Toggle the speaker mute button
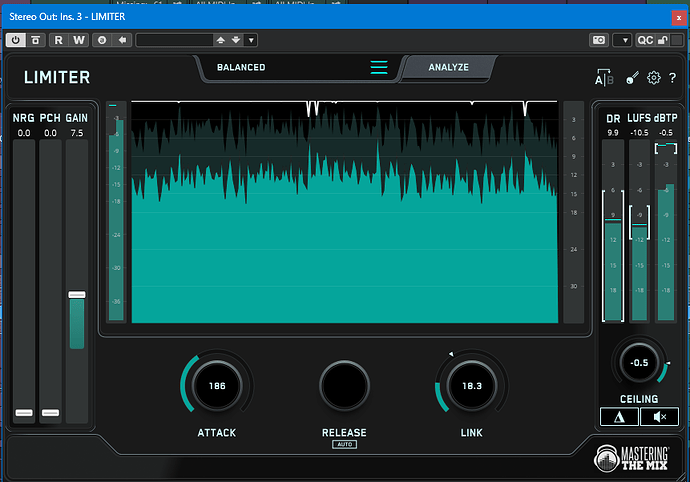690x482 pixels. tap(659, 416)
